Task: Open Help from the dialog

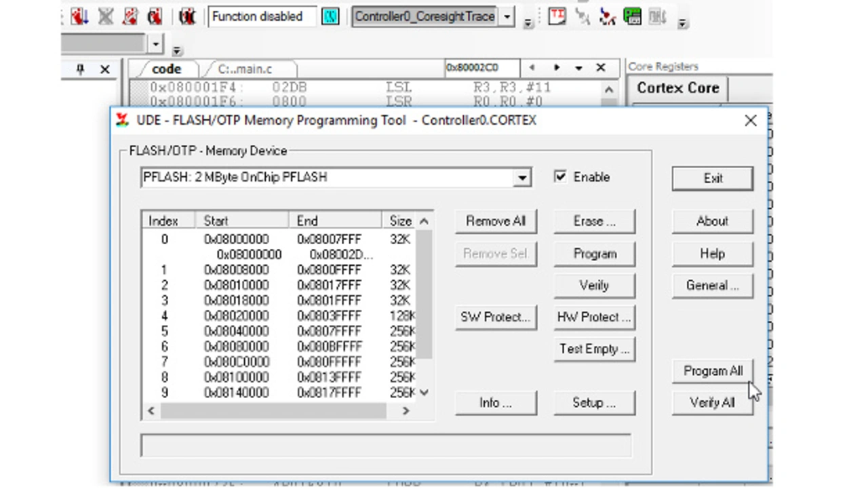Action: coord(712,254)
